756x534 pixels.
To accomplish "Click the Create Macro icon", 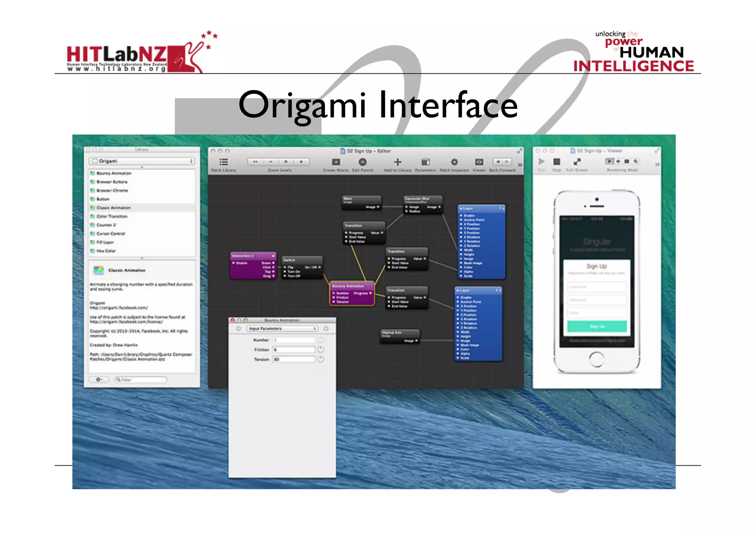I will click(x=336, y=162).
